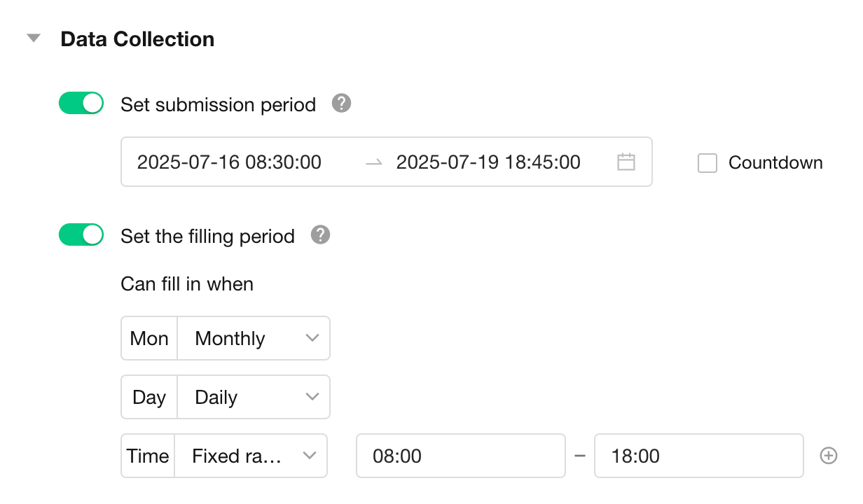Add another time range with plus icon
Screen dimensions: 863x504
829,456
